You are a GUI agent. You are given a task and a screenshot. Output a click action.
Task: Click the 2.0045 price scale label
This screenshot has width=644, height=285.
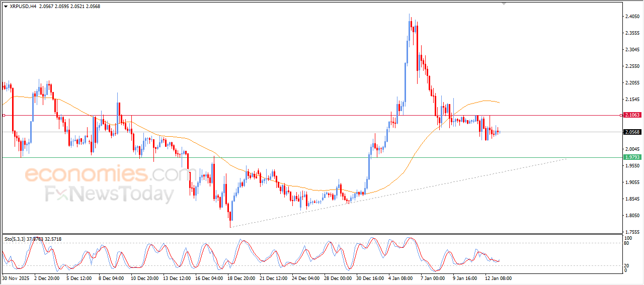(632, 149)
